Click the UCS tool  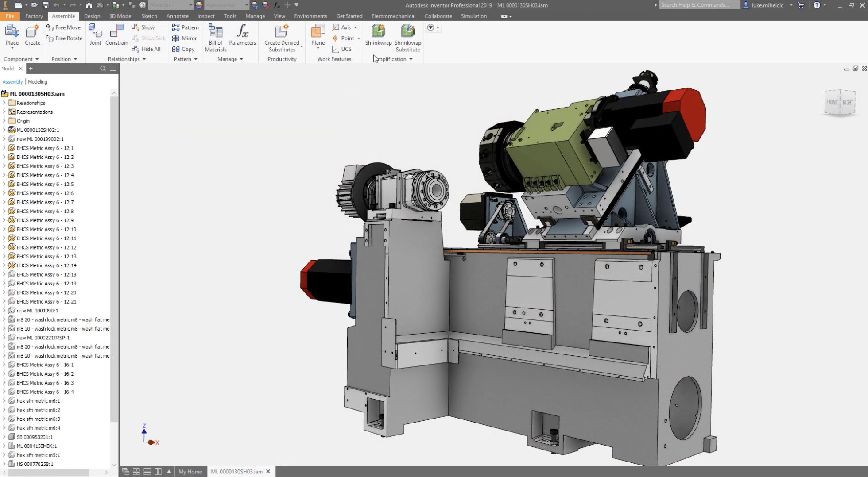click(x=341, y=49)
